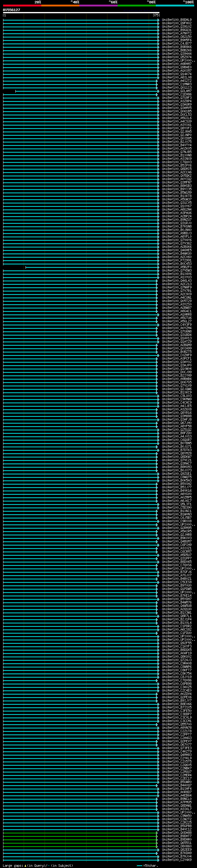The image size is (197, 868).
Task: Select the UniRef100_C4V3F9 label
Action: [x=177, y=325]
